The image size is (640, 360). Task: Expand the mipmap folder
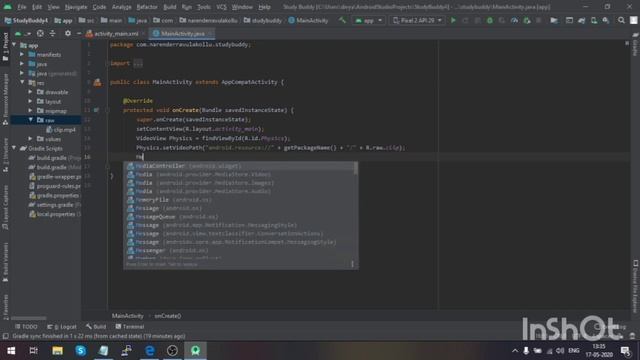pyautogui.click(x=31, y=111)
